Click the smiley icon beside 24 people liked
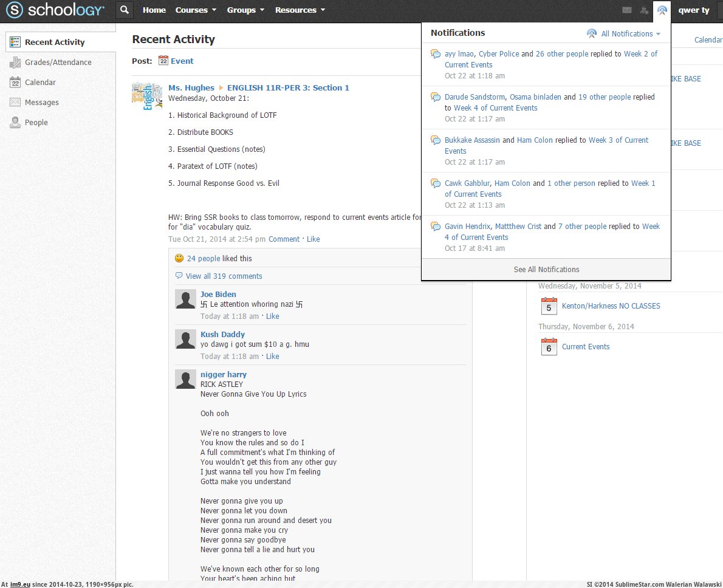This screenshot has height=588, width=723. pyautogui.click(x=179, y=258)
